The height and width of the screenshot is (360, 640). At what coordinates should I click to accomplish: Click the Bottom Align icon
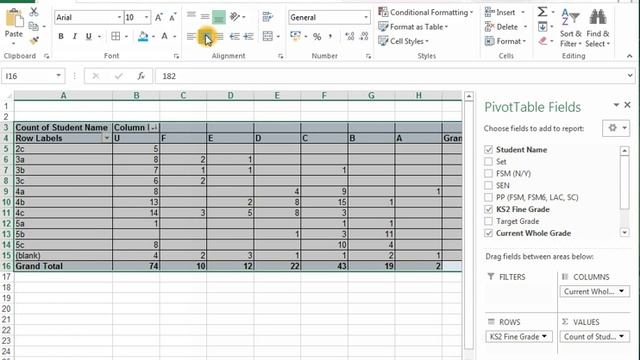[x=219, y=17]
